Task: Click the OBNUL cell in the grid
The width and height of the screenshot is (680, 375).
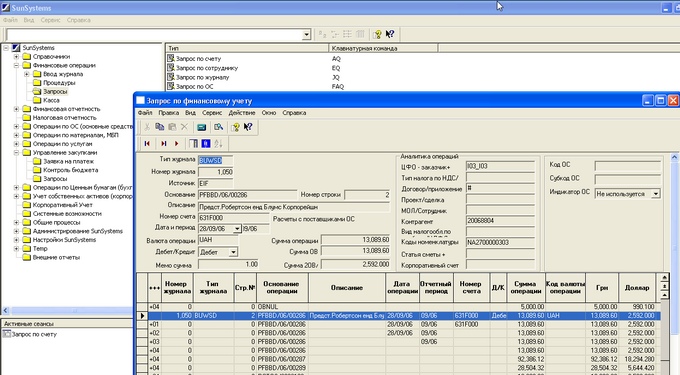Action: [282, 307]
